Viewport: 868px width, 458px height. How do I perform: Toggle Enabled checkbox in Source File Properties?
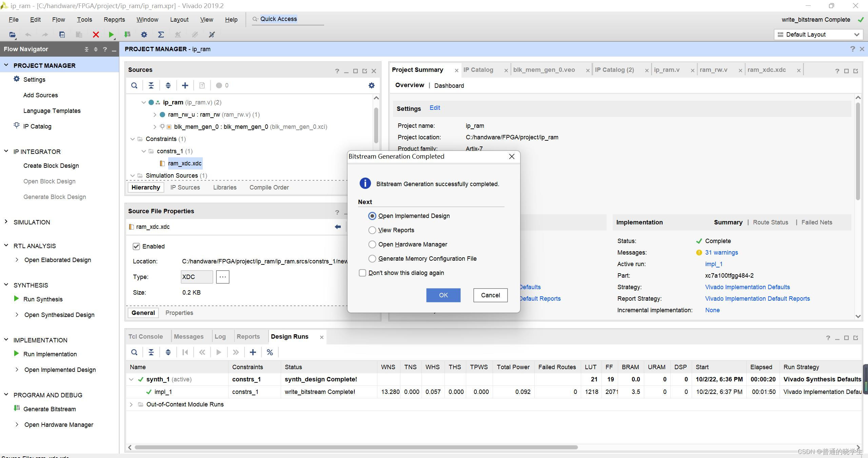(137, 246)
